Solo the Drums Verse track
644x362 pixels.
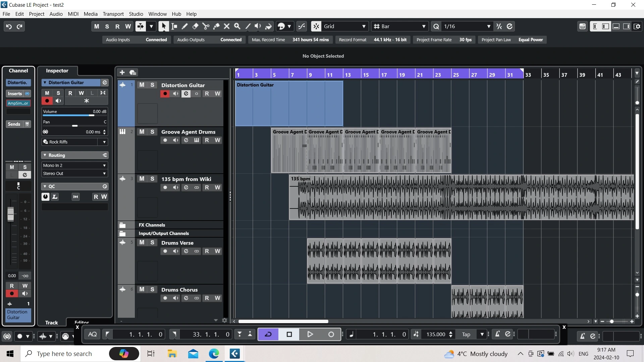point(152,242)
